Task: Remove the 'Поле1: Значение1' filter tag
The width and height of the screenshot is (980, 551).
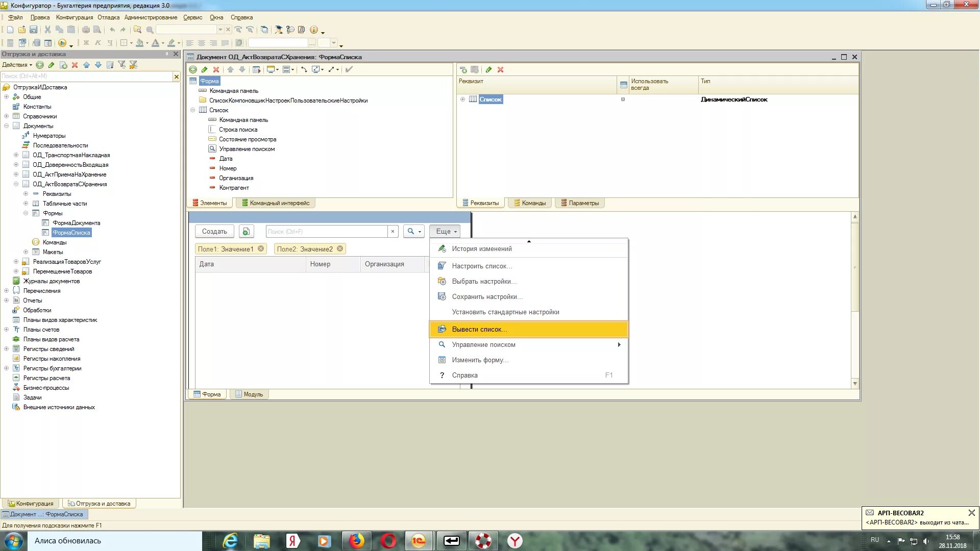Action: 261,249
